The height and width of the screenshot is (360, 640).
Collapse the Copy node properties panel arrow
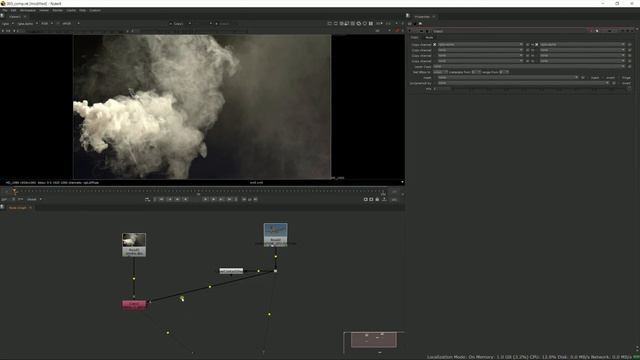click(x=410, y=31)
